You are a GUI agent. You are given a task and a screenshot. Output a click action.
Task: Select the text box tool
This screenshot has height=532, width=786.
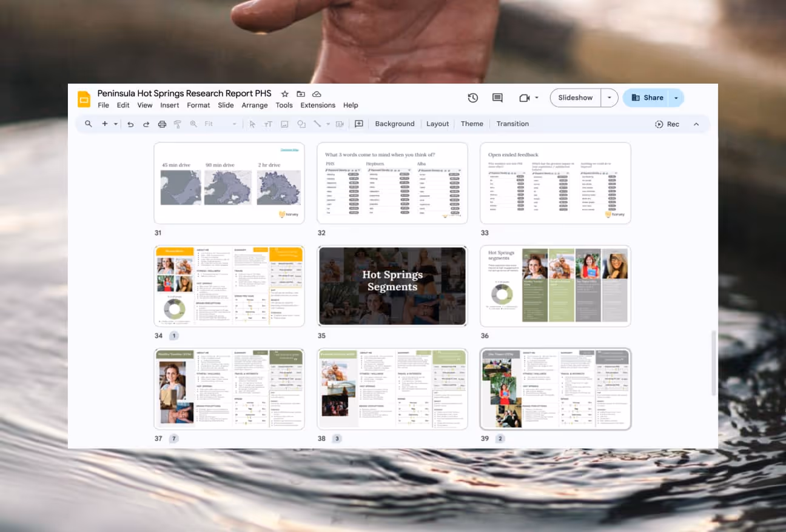(268, 124)
